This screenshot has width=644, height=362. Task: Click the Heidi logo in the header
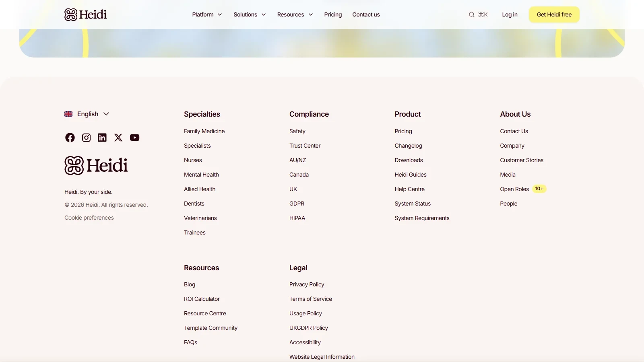[85, 14]
